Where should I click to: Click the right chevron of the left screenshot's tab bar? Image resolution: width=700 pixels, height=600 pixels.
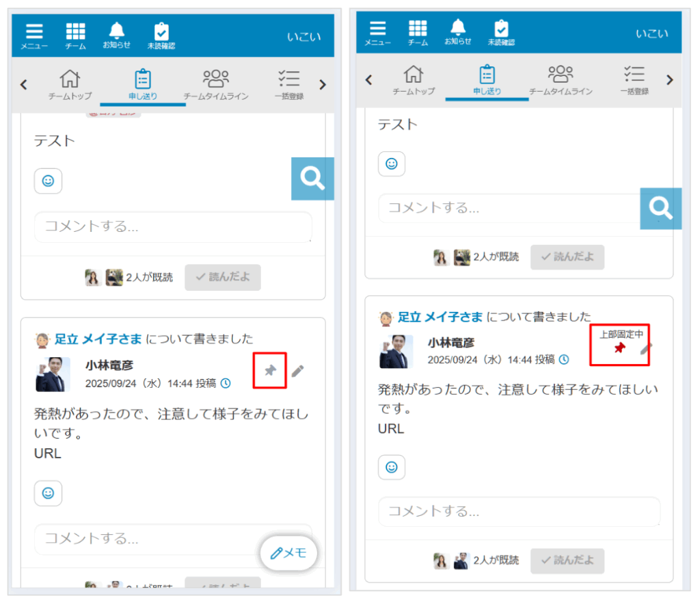(323, 85)
